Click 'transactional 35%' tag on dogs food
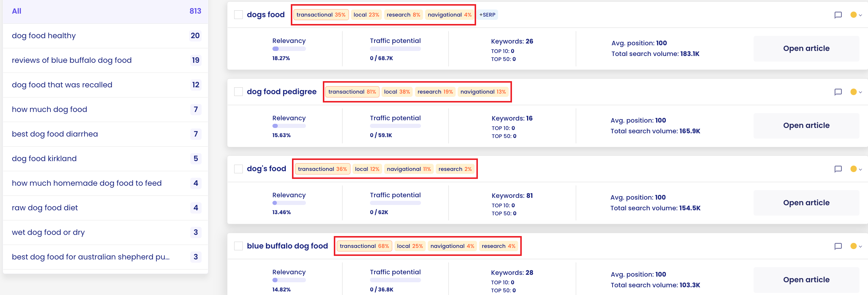The width and height of the screenshot is (868, 295). [321, 15]
